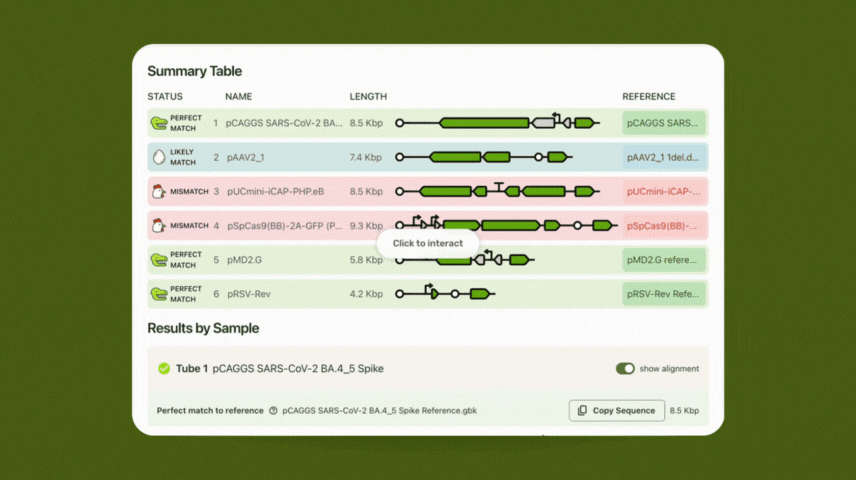Click the Status column header
Viewport: 856px width, 480px height.
point(165,97)
